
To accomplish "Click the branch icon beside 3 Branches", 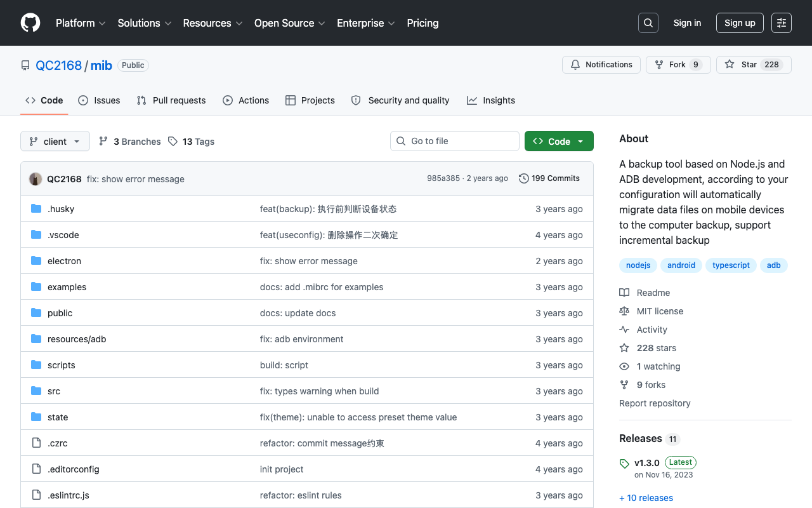I will [103, 142].
